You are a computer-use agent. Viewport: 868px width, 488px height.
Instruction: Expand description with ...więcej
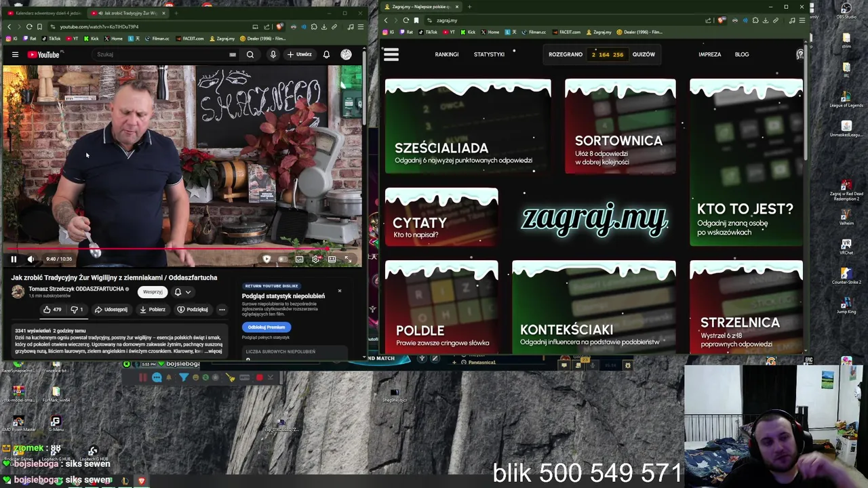click(214, 351)
